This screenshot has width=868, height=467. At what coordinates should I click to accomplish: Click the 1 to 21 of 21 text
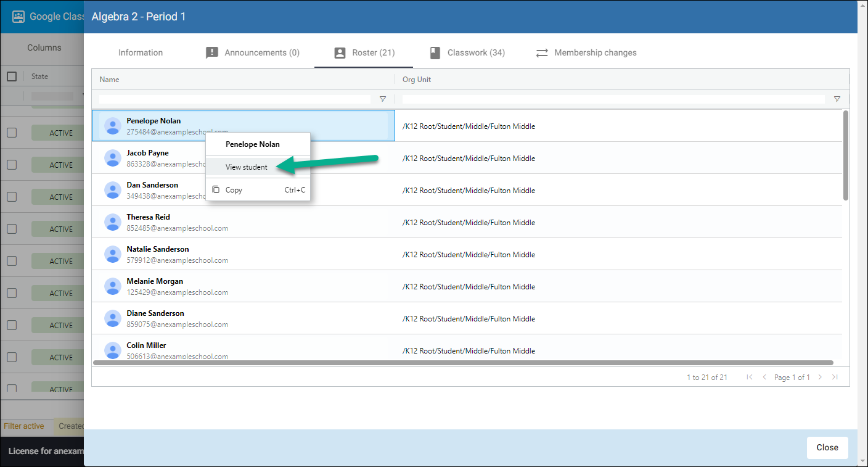(707, 378)
